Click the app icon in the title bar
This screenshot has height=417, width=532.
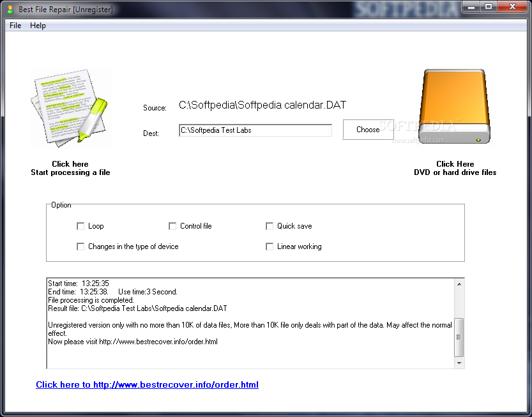click(x=10, y=10)
